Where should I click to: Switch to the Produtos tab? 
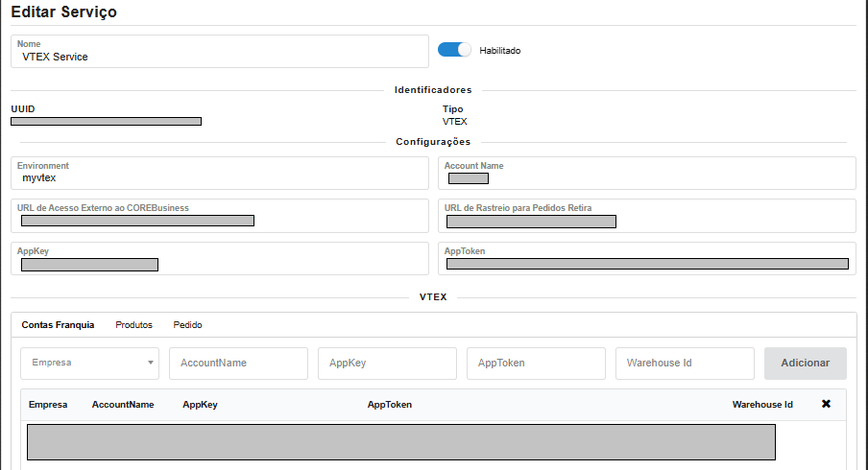(x=133, y=325)
